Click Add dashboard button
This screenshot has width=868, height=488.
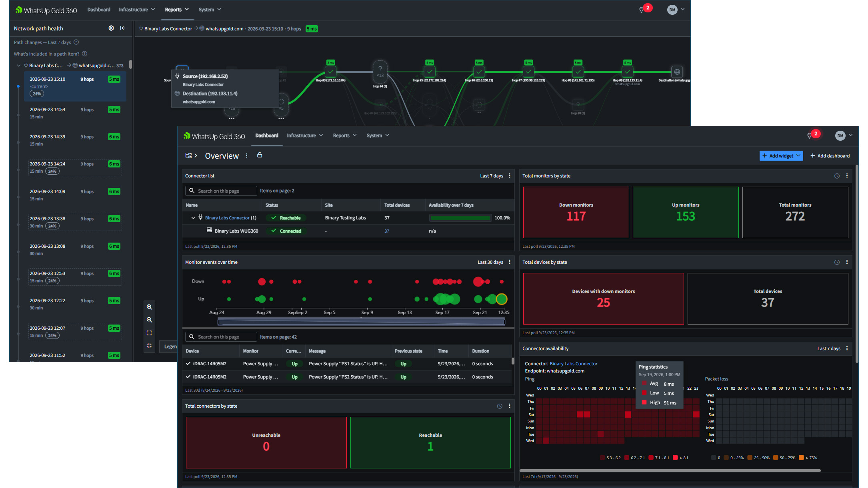coord(830,155)
